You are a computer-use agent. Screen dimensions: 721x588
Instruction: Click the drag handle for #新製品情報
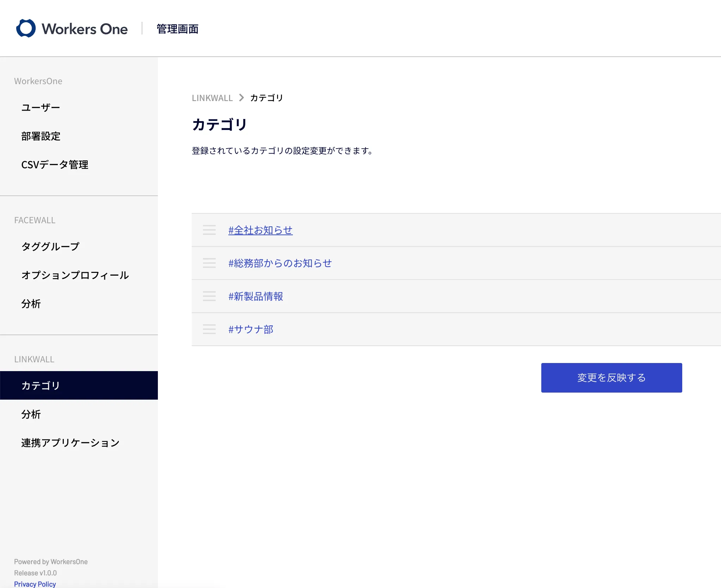209,296
